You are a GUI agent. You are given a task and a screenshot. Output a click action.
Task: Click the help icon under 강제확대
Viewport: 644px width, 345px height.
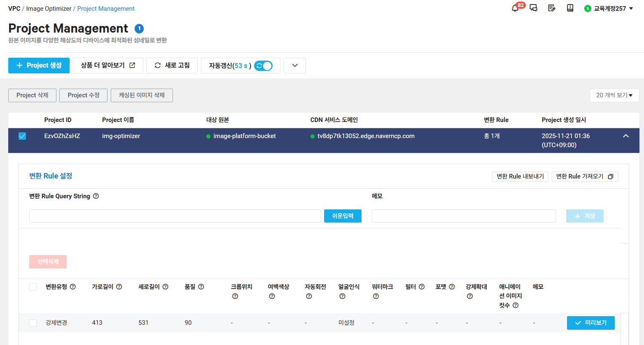coord(470,296)
